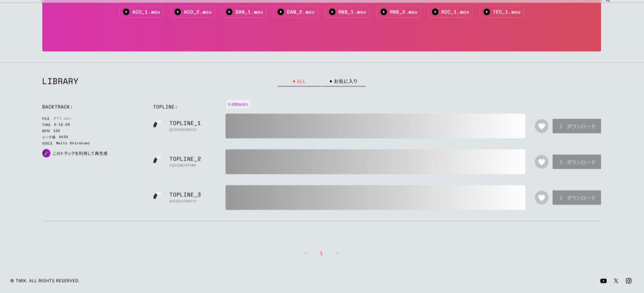Screen dimensions: 644x293
Task: Select page 1 in pagination
Action: click(321, 253)
